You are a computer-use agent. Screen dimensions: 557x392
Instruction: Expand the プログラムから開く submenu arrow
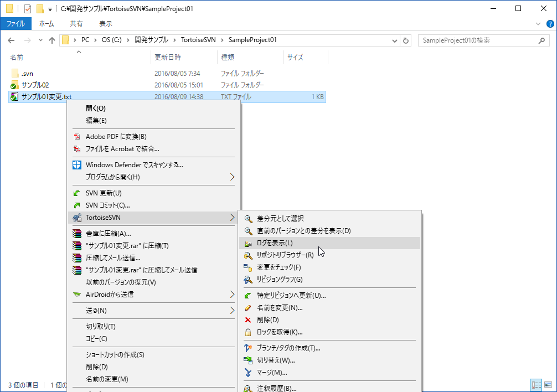pos(232,177)
